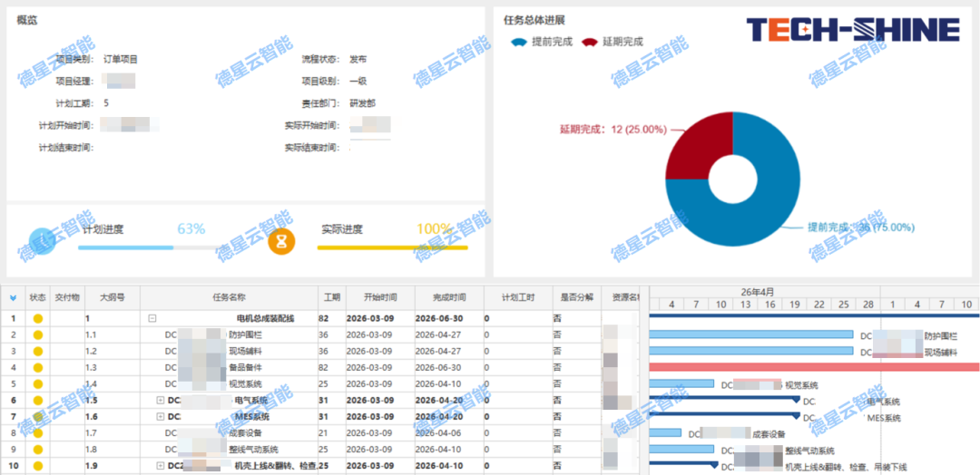Click the 防护围栏 Gantt bar

(x=751, y=334)
